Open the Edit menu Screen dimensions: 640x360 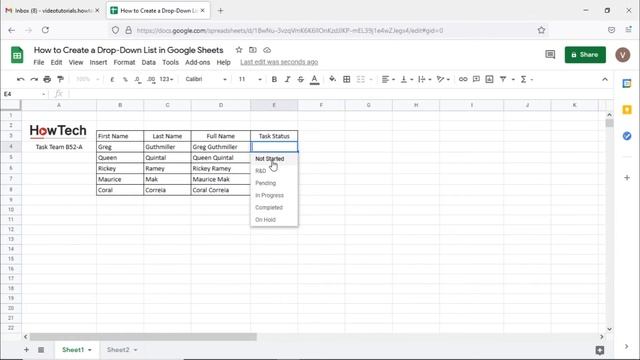pos(56,62)
